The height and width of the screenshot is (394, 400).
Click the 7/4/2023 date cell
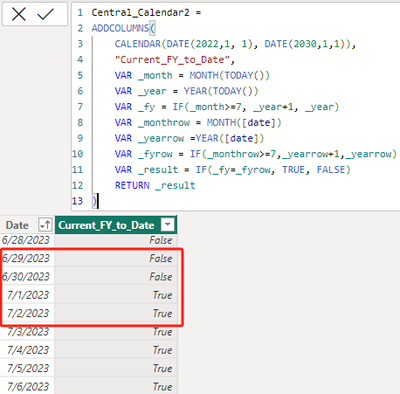point(28,350)
